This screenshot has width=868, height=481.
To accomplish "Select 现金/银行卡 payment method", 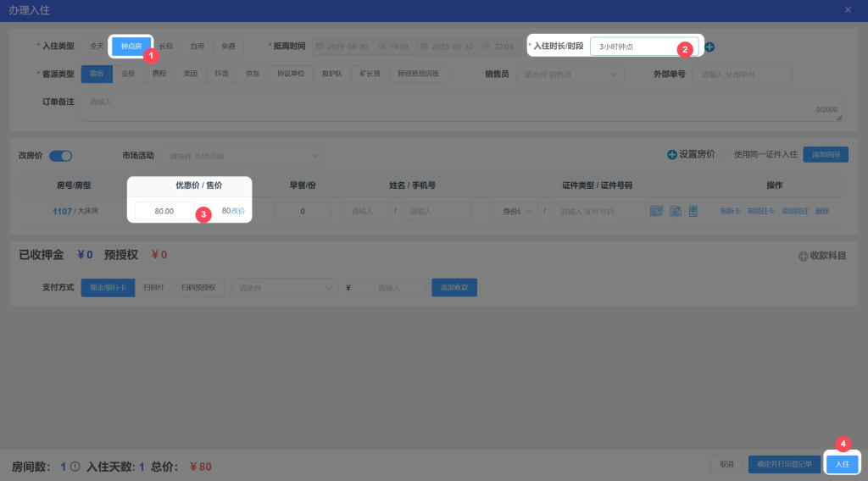I will pyautogui.click(x=107, y=288).
